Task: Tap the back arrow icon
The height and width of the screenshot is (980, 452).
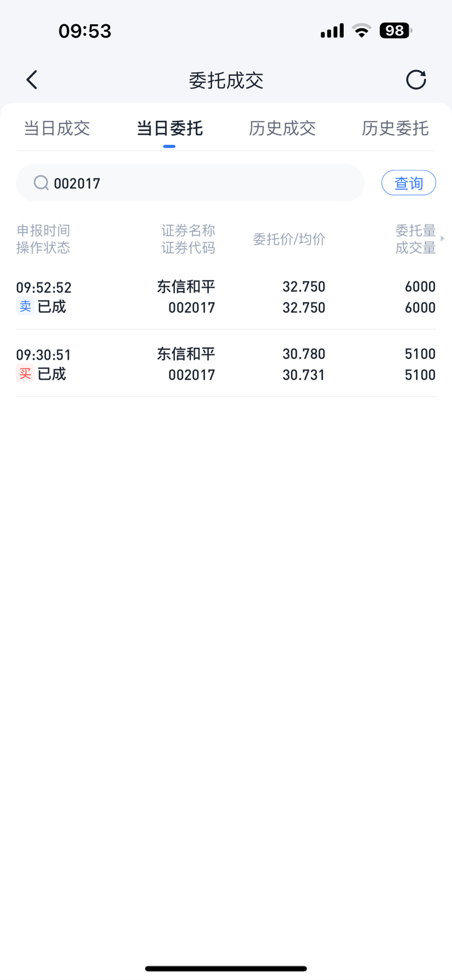Action: [x=32, y=79]
